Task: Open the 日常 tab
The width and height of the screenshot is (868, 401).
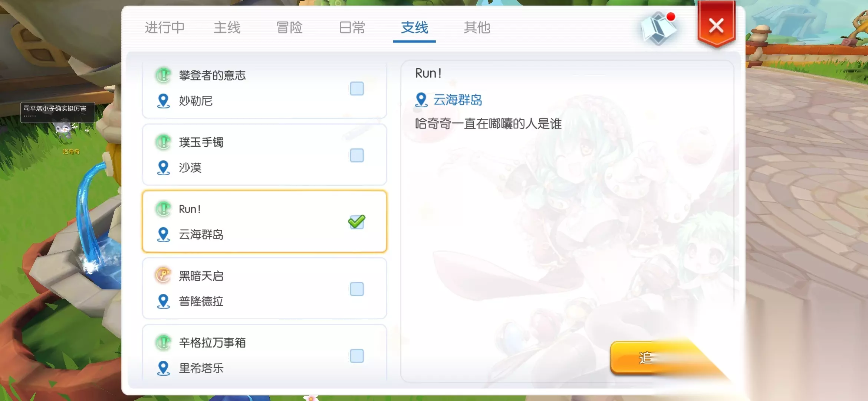Action: click(352, 27)
